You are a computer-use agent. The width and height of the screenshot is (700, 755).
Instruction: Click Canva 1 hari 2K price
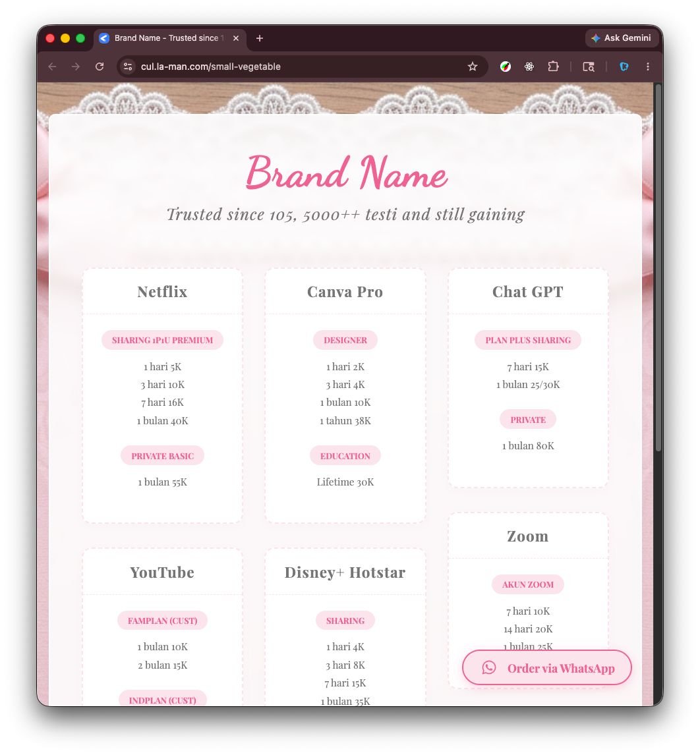[345, 367]
